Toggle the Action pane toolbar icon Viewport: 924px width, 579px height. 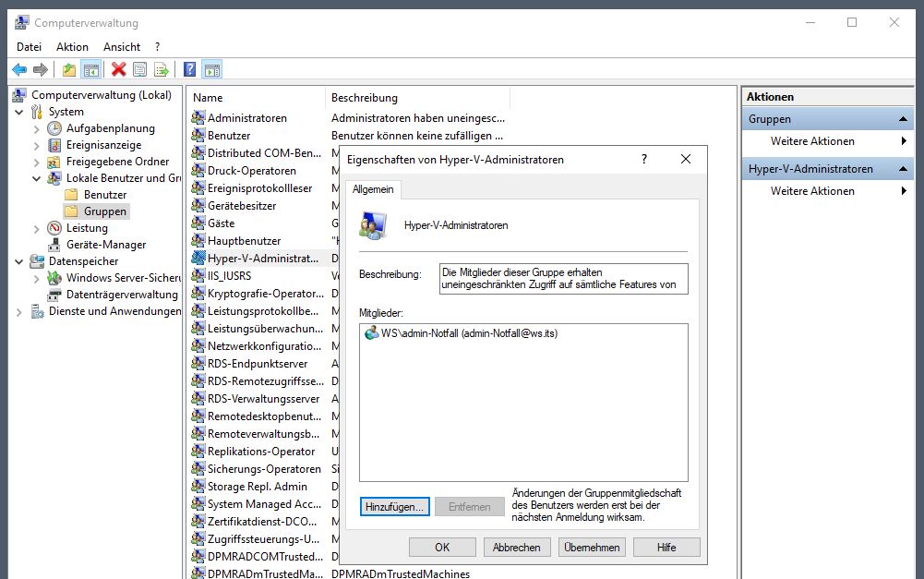[212, 69]
